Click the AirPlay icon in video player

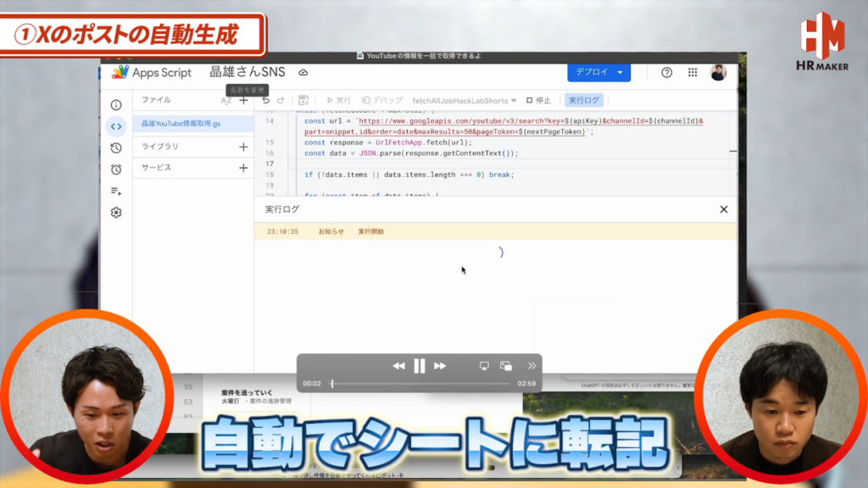coord(484,366)
